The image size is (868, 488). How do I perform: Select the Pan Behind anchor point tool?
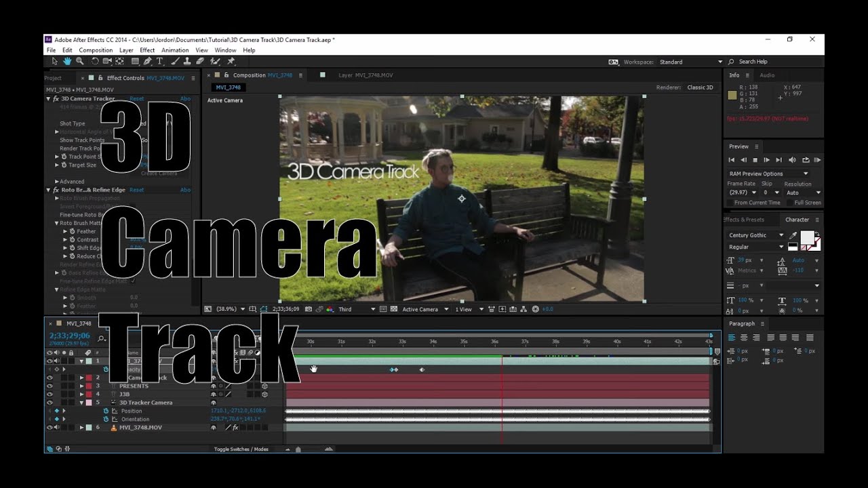119,61
